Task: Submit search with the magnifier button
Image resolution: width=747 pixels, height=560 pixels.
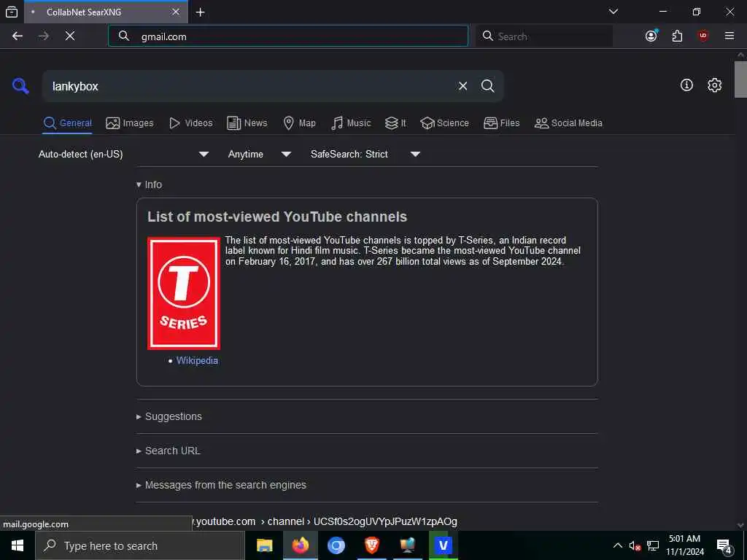Action: 487,86
